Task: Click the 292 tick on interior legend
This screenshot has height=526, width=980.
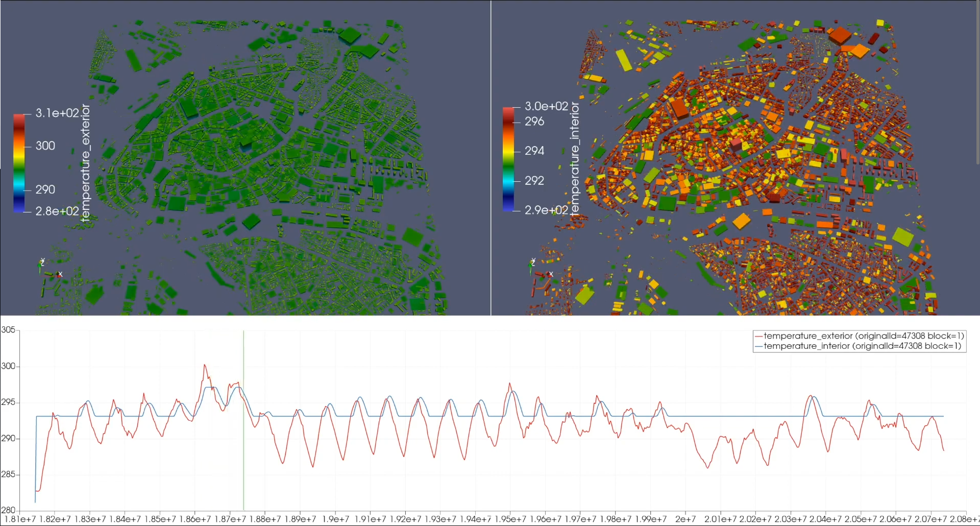Action: coord(534,181)
